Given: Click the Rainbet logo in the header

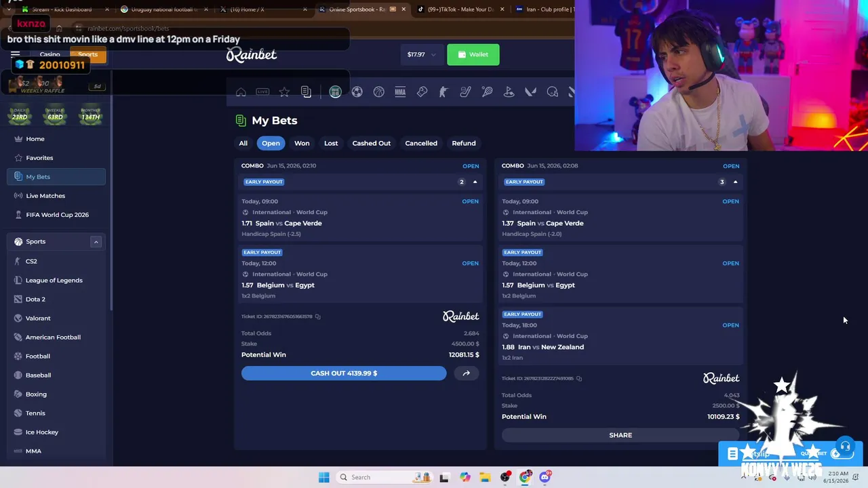Looking at the screenshot, I should [x=252, y=54].
